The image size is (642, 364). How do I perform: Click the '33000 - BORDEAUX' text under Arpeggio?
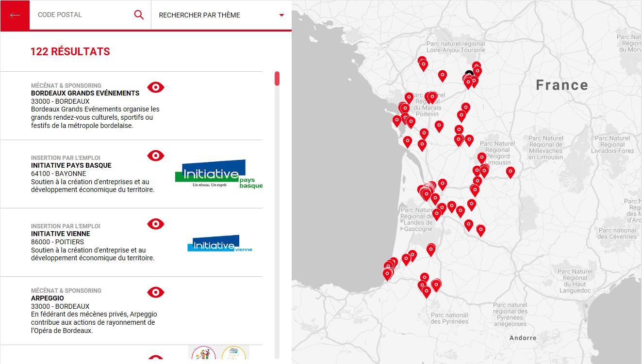click(60, 306)
